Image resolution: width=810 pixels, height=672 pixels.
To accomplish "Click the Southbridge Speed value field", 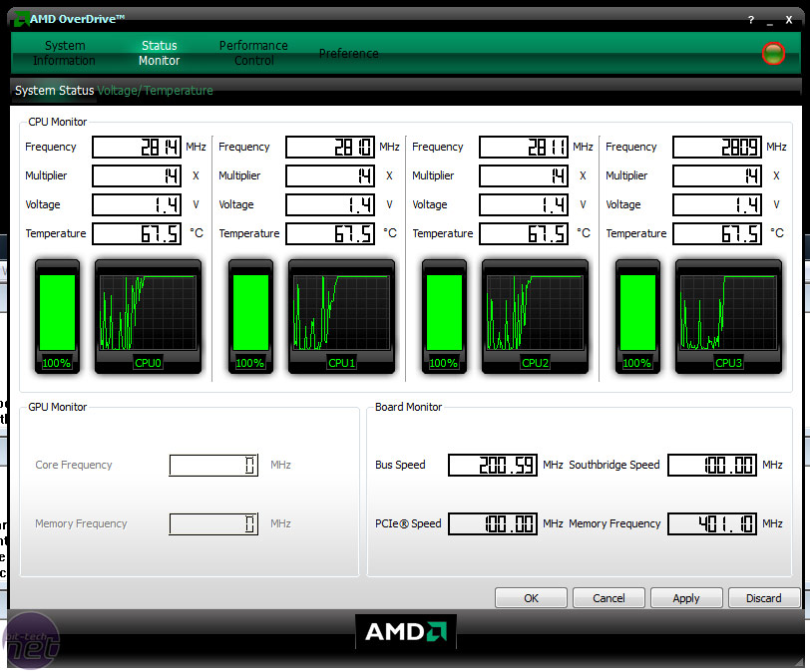I will 712,465.
